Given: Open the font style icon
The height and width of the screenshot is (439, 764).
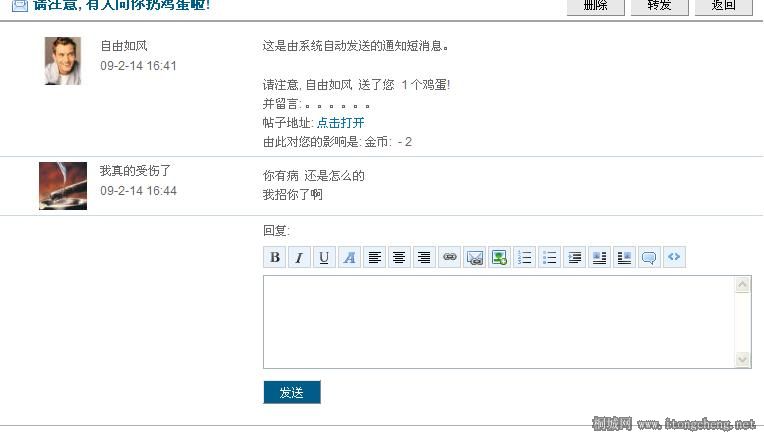Looking at the screenshot, I should [x=349, y=258].
